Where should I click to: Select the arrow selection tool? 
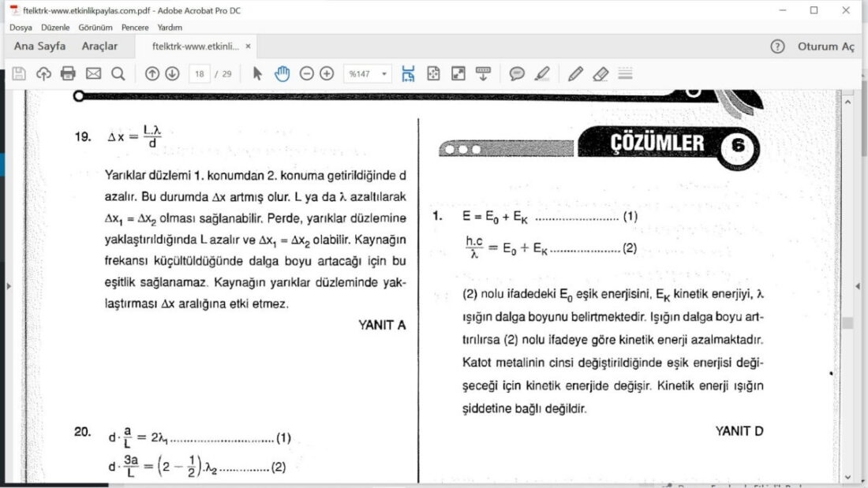point(257,73)
